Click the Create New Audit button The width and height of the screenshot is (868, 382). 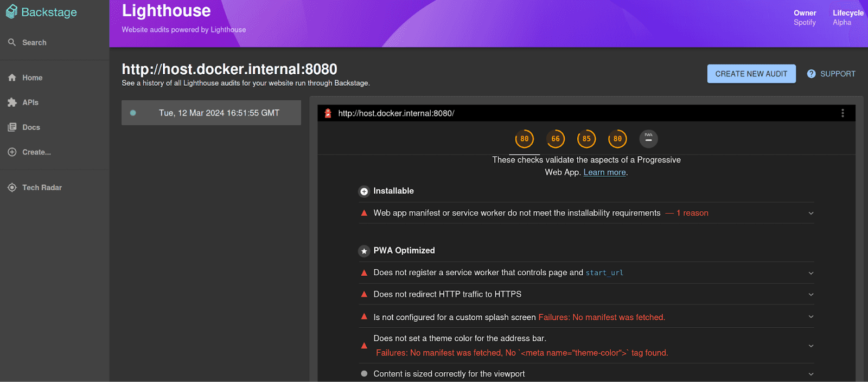(751, 74)
